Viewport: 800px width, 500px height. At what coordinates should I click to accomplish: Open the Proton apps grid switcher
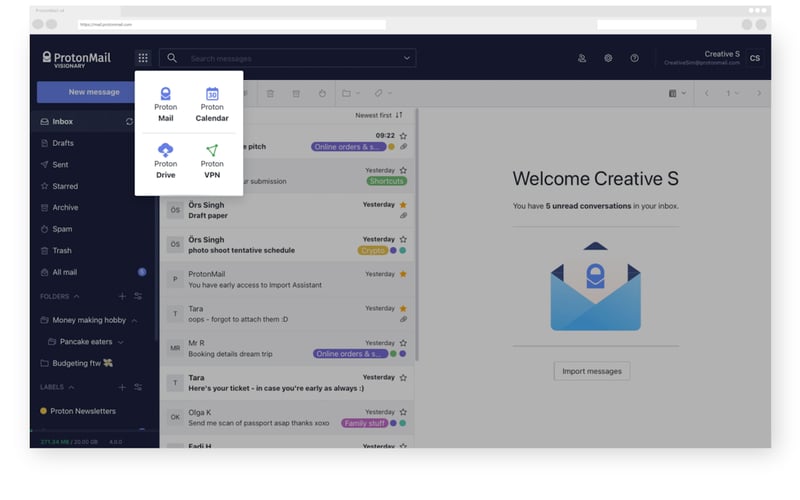143,58
